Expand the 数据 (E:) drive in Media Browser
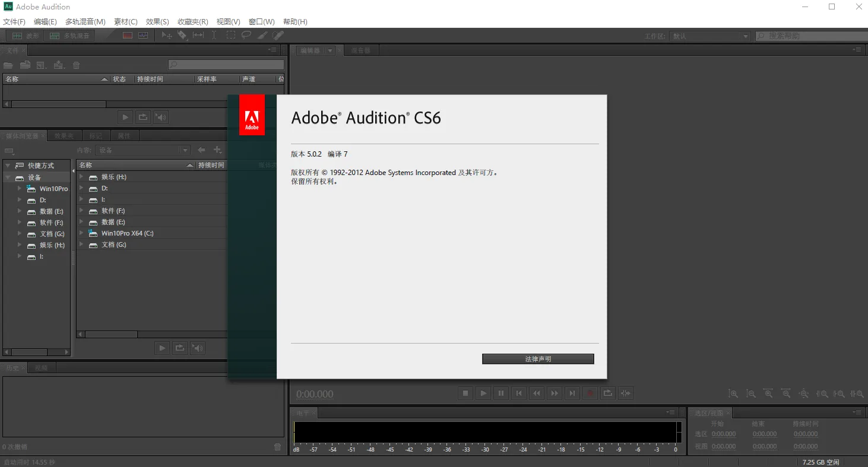 pos(19,211)
